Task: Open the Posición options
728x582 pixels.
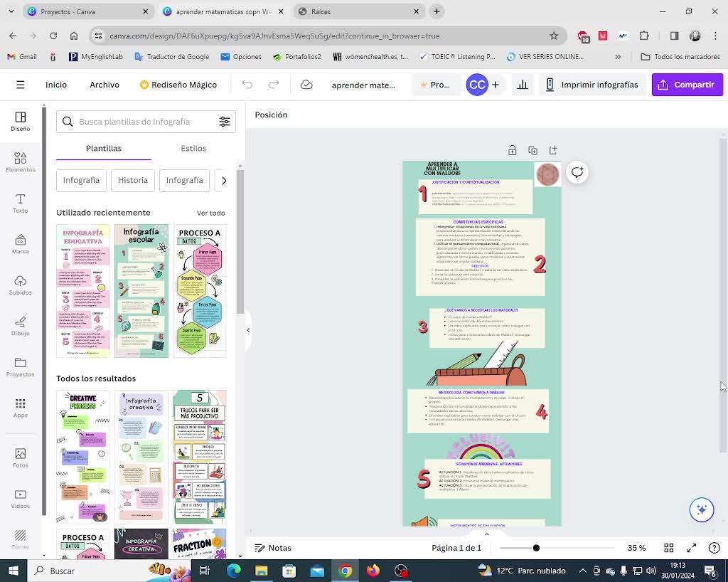Action: pyautogui.click(x=271, y=115)
